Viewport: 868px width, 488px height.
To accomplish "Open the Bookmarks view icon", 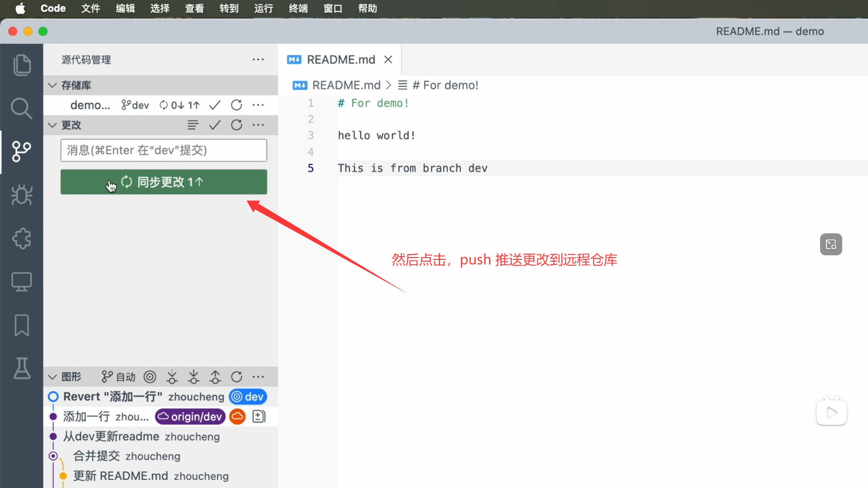I will coord(22,325).
